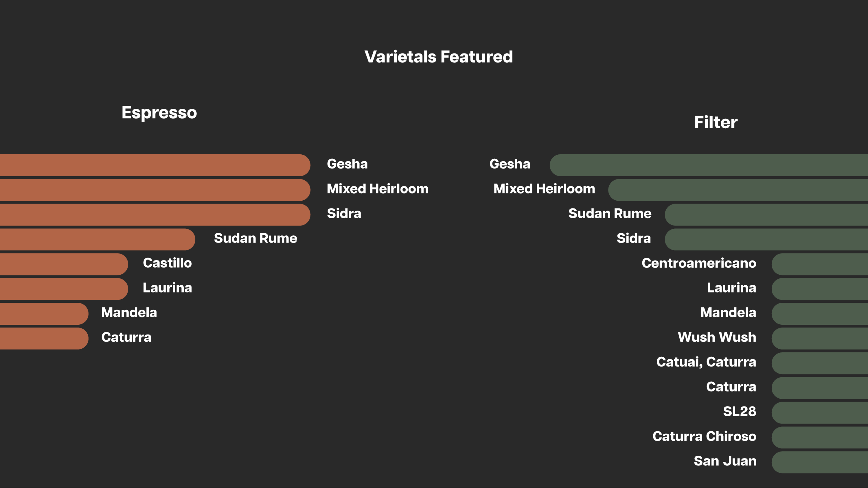The height and width of the screenshot is (488, 868).
Task: Click the Mandela espresso bar
Action: [44, 314]
